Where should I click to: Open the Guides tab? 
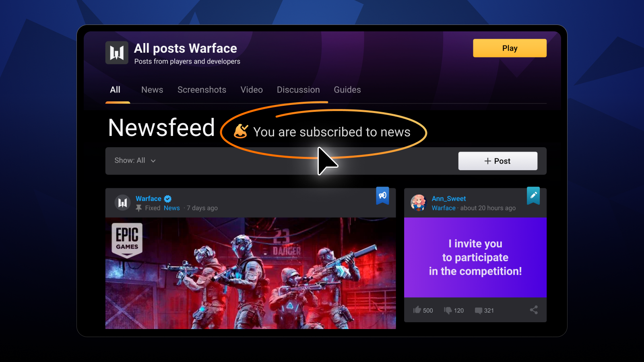[347, 90]
